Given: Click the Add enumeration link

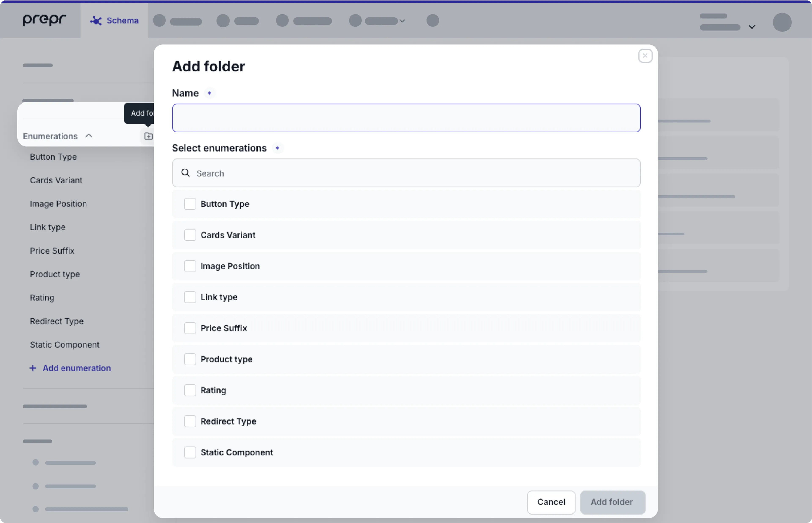Looking at the screenshot, I should click(x=77, y=368).
